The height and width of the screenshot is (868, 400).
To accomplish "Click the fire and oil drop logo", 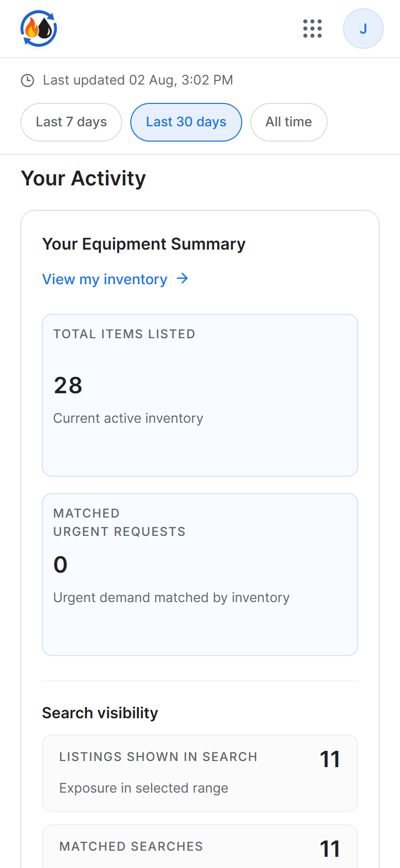I will coord(39,29).
